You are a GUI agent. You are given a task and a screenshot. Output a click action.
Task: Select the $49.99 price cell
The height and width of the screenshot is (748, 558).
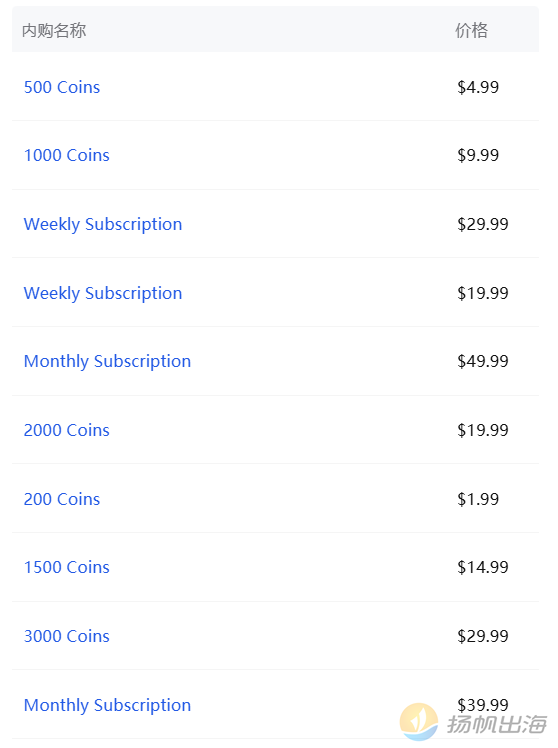click(483, 362)
